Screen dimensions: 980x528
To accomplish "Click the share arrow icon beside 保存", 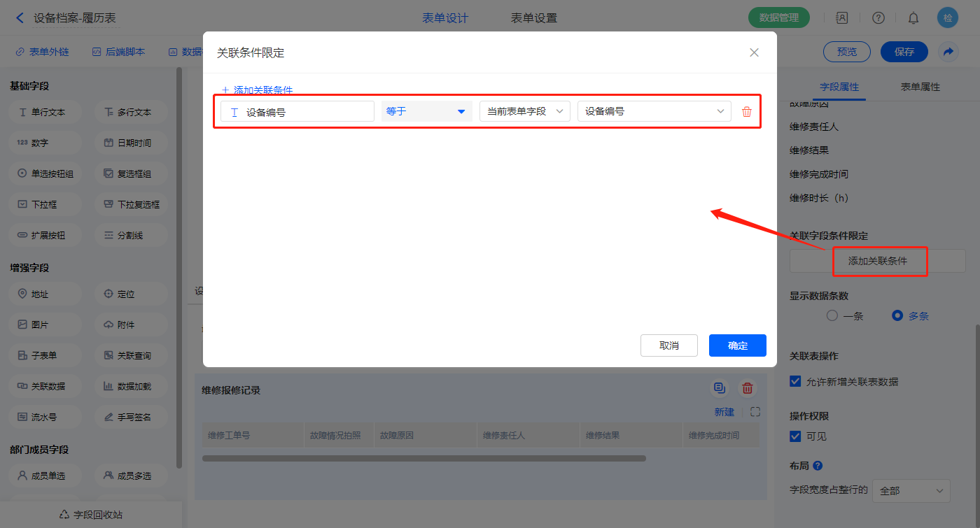I will (x=948, y=52).
